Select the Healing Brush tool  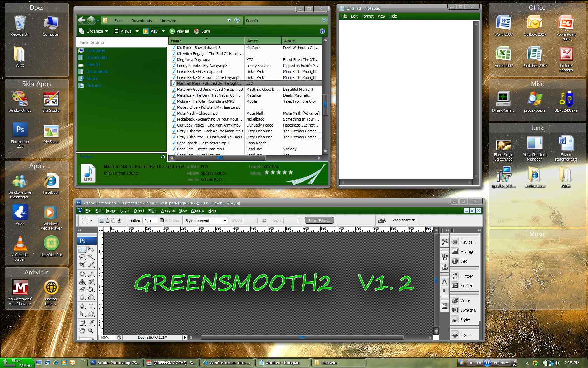click(x=83, y=274)
